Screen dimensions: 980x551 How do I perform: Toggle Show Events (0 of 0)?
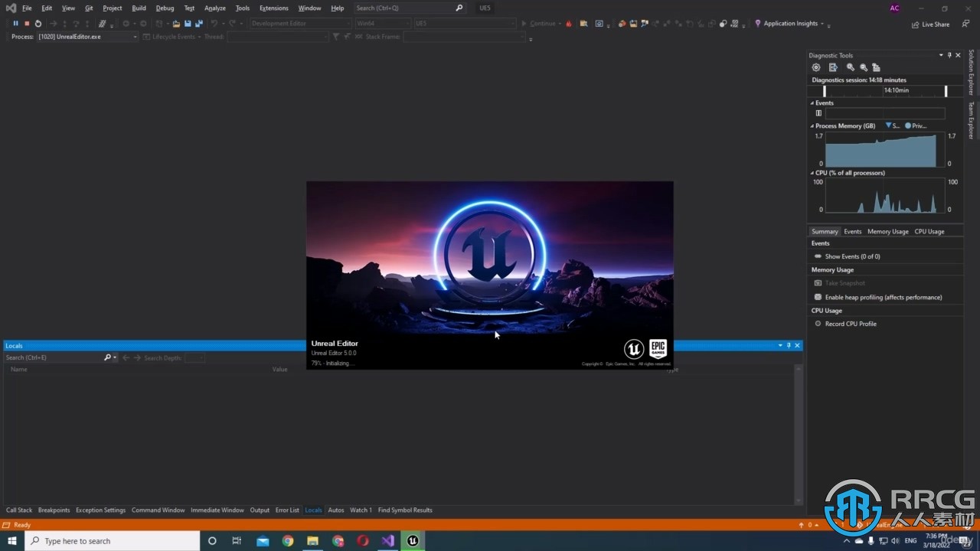coord(847,256)
